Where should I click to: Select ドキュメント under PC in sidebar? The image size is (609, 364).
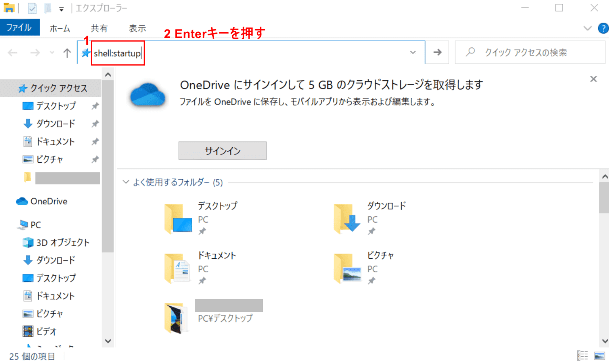[x=48, y=296]
